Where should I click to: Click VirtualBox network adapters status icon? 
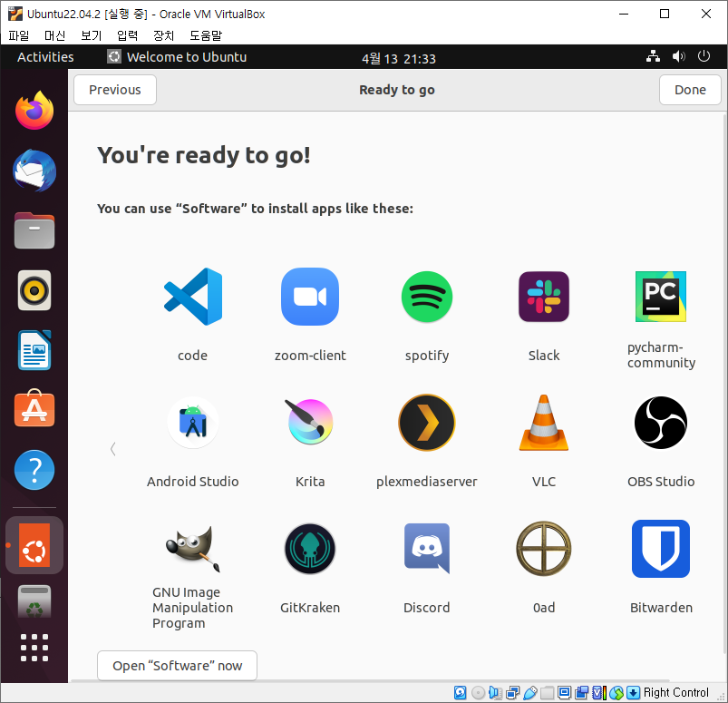pos(512,693)
